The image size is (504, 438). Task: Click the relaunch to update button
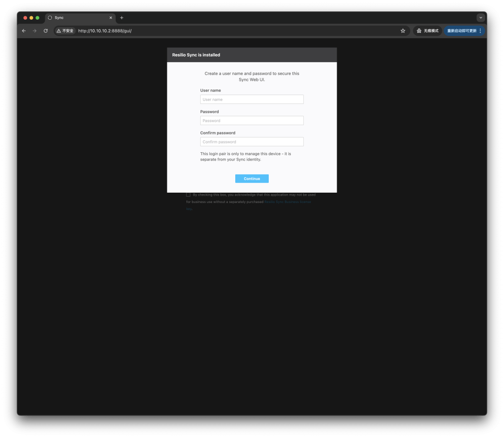[462, 31]
